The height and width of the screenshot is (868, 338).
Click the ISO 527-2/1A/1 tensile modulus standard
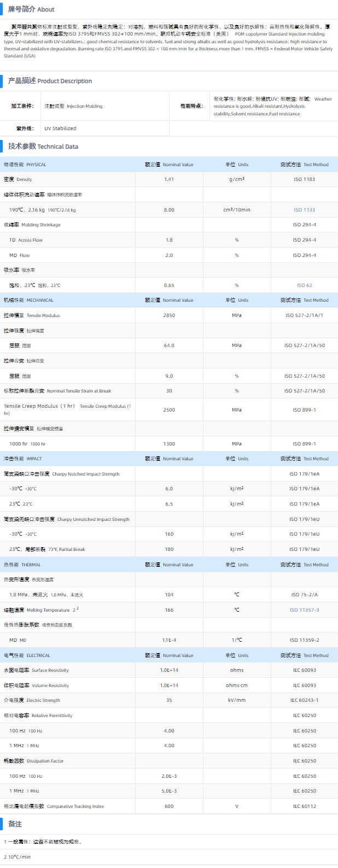point(304,315)
